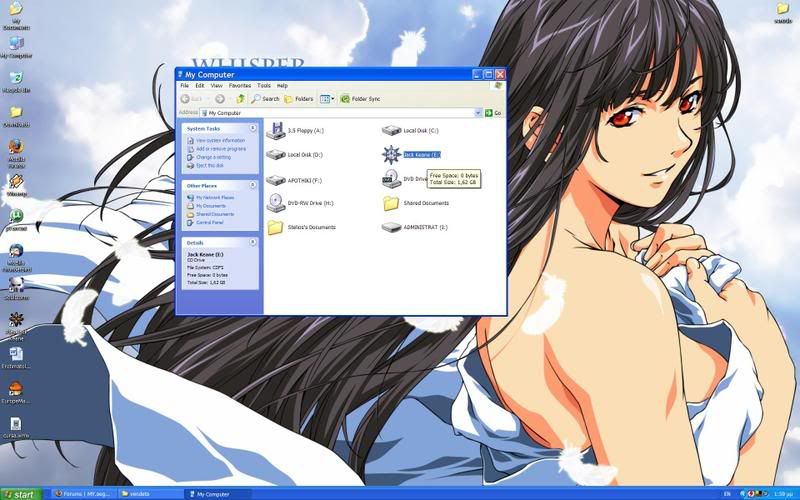Collapse the Other Places panel
This screenshot has width=800, height=500.
tap(253, 185)
